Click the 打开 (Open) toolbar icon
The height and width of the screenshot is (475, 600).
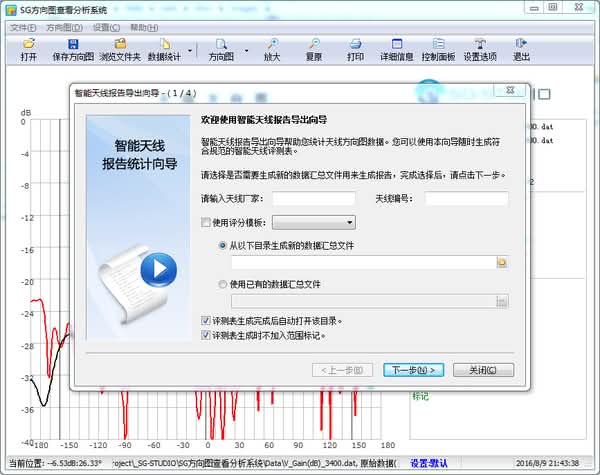coord(28,50)
